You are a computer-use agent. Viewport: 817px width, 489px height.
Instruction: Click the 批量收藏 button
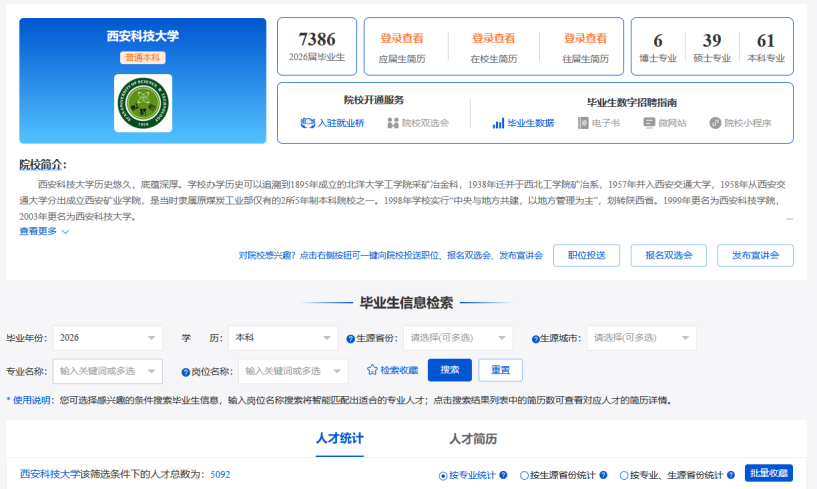[x=769, y=473]
